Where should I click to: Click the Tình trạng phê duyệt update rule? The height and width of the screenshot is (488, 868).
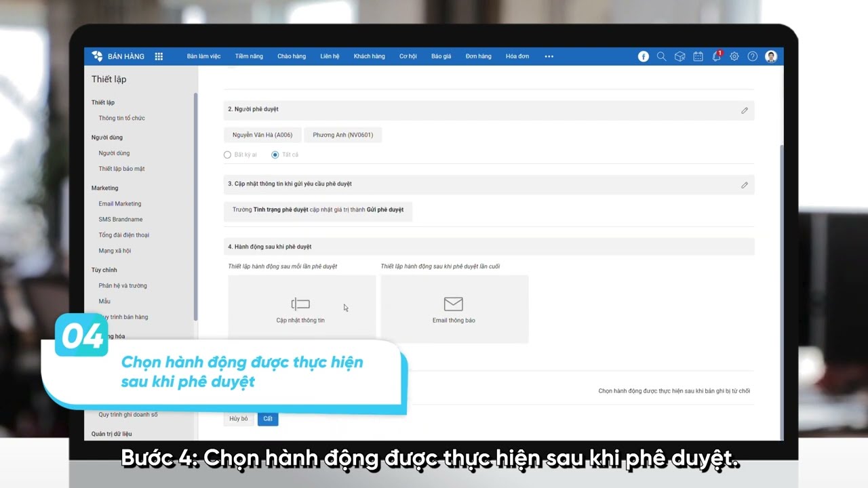[x=318, y=210]
